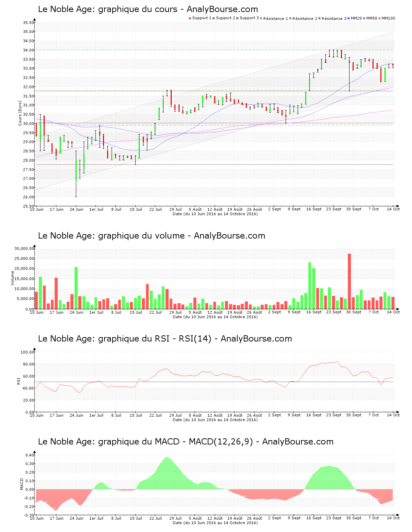This screenshot has height=532, width=412.
Task: Click date range caption under MACD chart
Action: pyautogui.click(x=215, y=523)
